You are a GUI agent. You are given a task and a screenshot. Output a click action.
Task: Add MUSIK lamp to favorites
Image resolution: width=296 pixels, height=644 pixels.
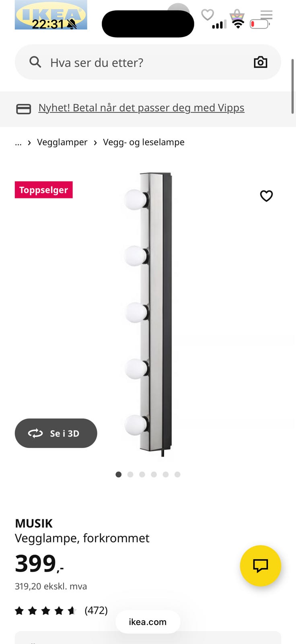pyautogui.click(x=266, y=196)
